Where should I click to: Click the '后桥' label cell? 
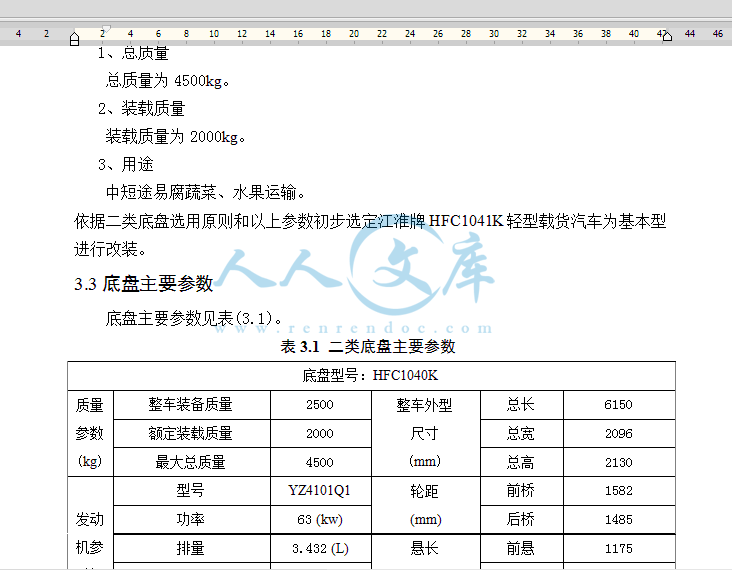point(521,520)
